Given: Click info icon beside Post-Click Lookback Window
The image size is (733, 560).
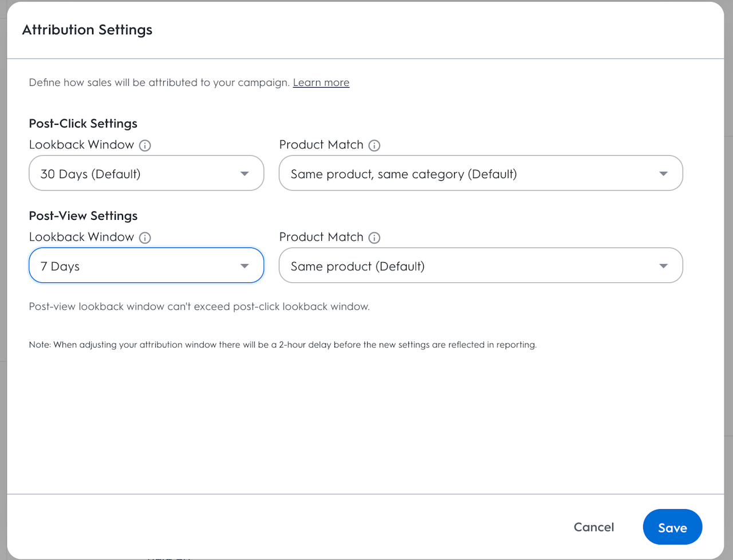Looking at the screenshot, I should [145, 145].
